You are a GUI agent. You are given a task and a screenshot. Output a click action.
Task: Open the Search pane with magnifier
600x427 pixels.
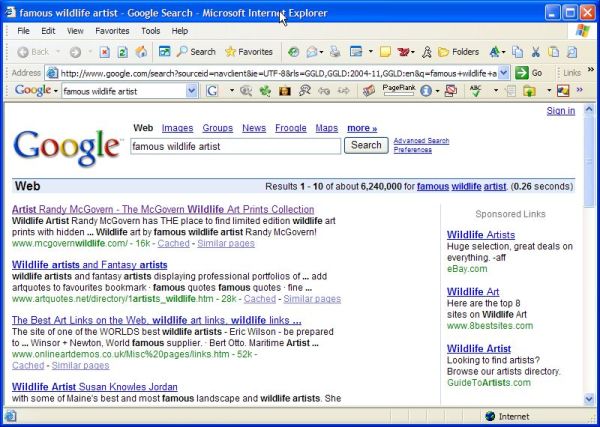click(196, 52)
